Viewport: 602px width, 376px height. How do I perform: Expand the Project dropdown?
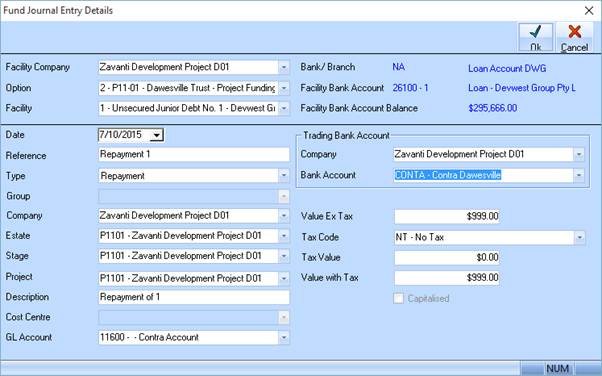click(284, 278)
